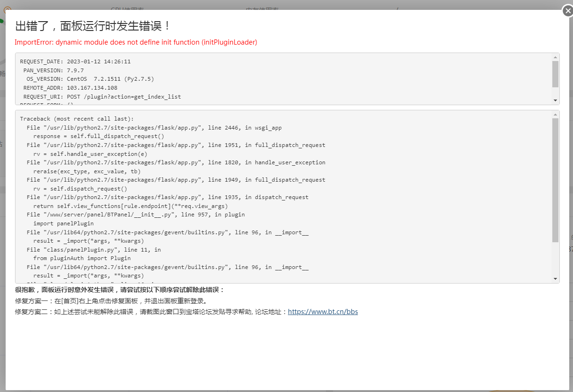This screenshot has height=392, width=573.
Task: Click the REMOTE_ADDR: 103.167.134.108 line
Action: [x=70, y=88]
